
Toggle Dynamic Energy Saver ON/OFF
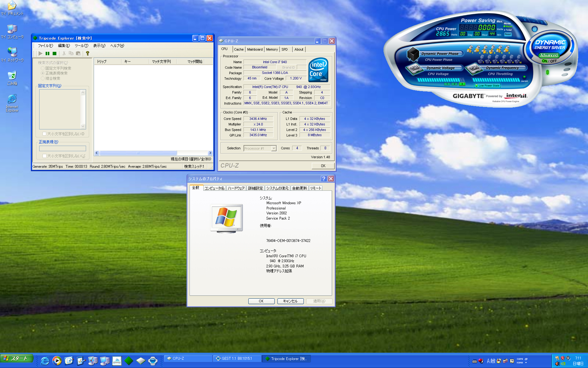point(549,61)
